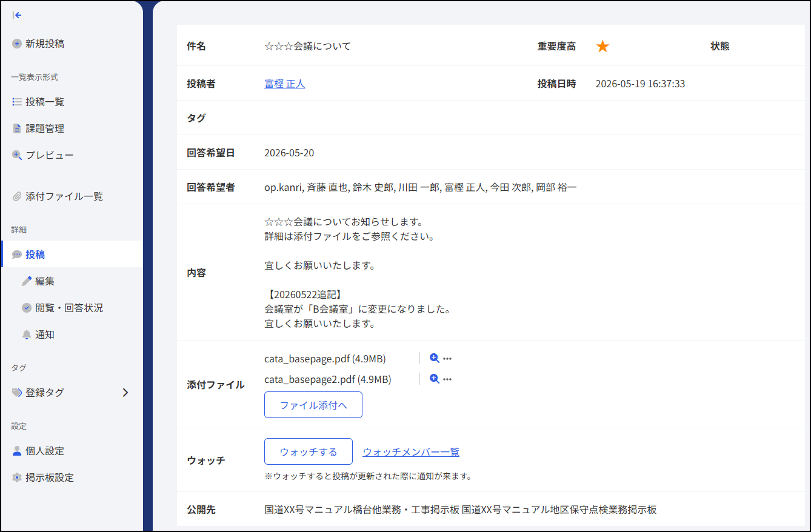
Task: Click the 回答希望者 name list starting op.kanri
Action: (x=421, y=187)
